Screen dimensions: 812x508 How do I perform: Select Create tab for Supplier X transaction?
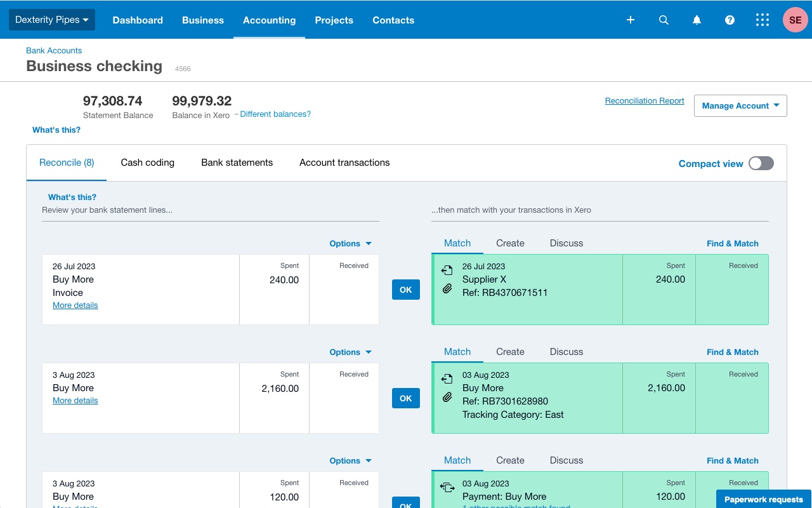pyautogui.click(x=510, y=243)
